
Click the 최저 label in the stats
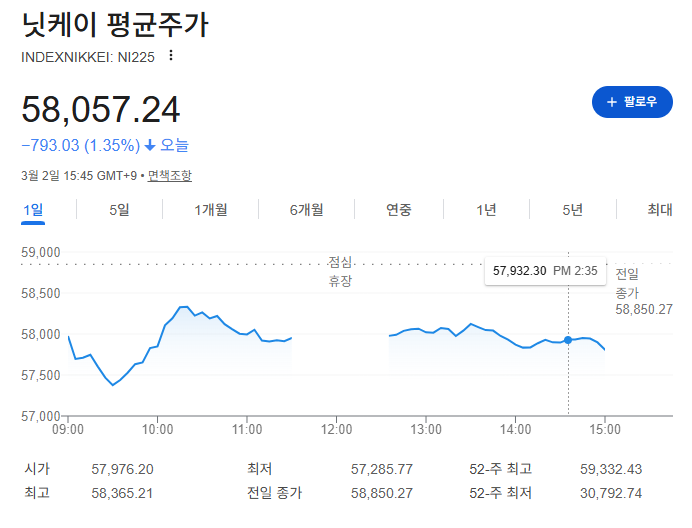point(260,469)
